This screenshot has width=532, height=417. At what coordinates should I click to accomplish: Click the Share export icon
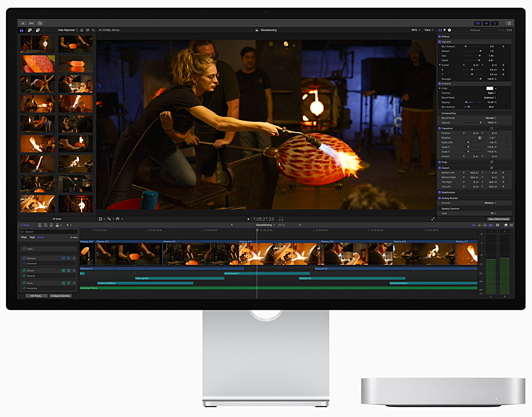508,24
